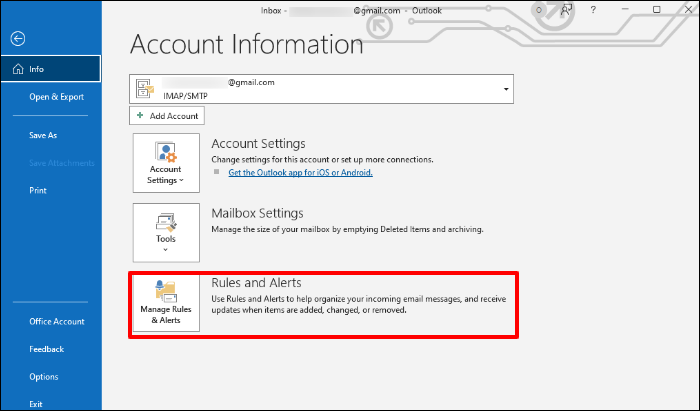Click the person feedback icon in title bar
The width and height of the screenshot is (700, 411).
click(567, 11)
